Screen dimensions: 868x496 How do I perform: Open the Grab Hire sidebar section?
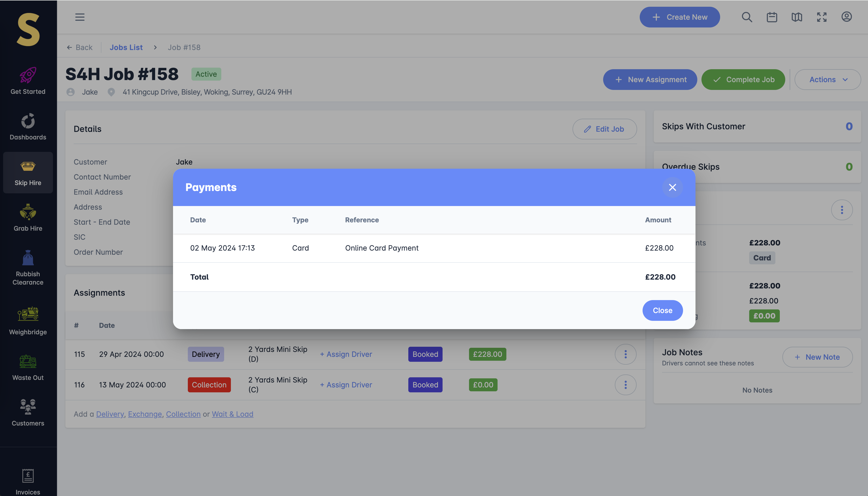point(28,218)
